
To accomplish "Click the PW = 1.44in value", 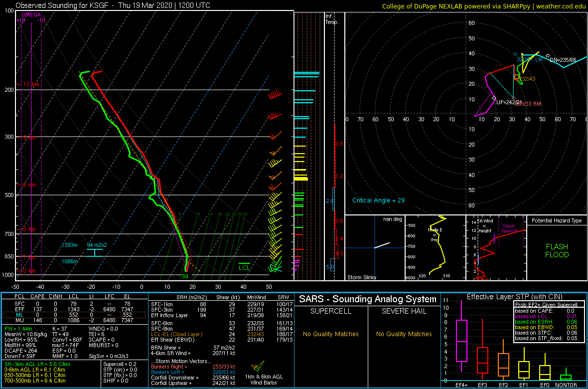I will [x=19, y=329].
